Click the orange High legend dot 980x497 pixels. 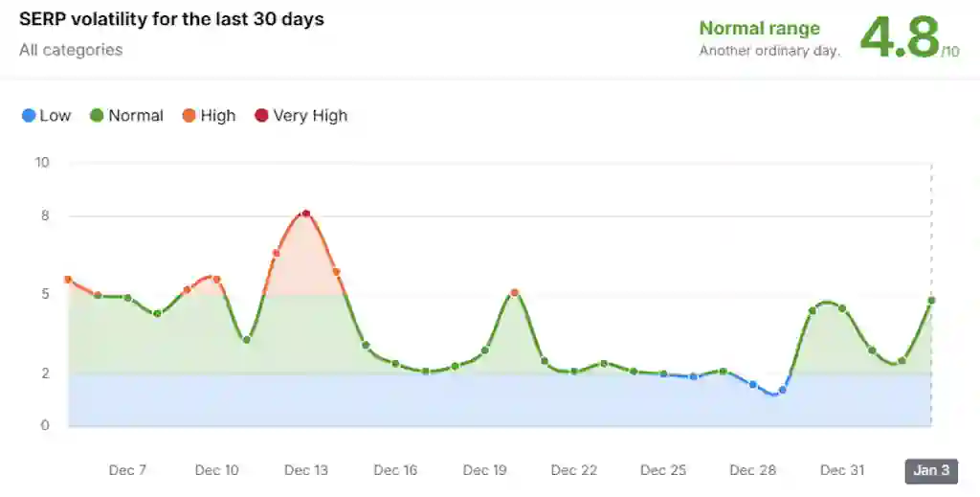[189, 116]
